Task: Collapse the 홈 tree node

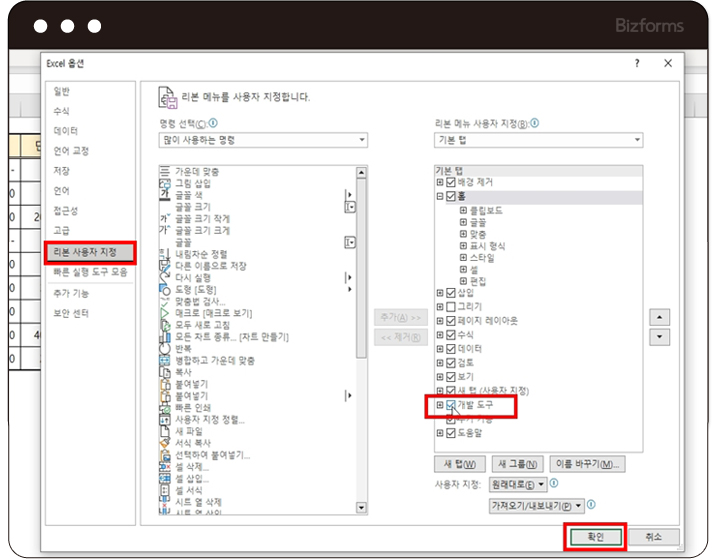Action: tap(440, 197)
